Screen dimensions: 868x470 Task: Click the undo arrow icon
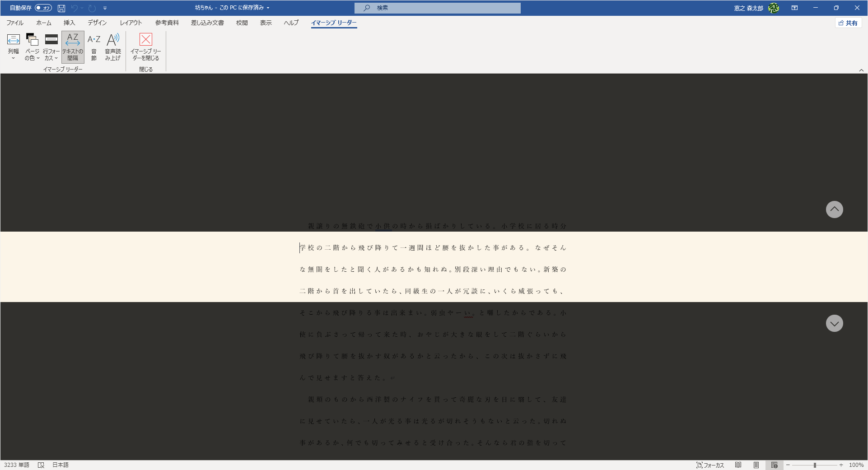click(x=75, y=8)
